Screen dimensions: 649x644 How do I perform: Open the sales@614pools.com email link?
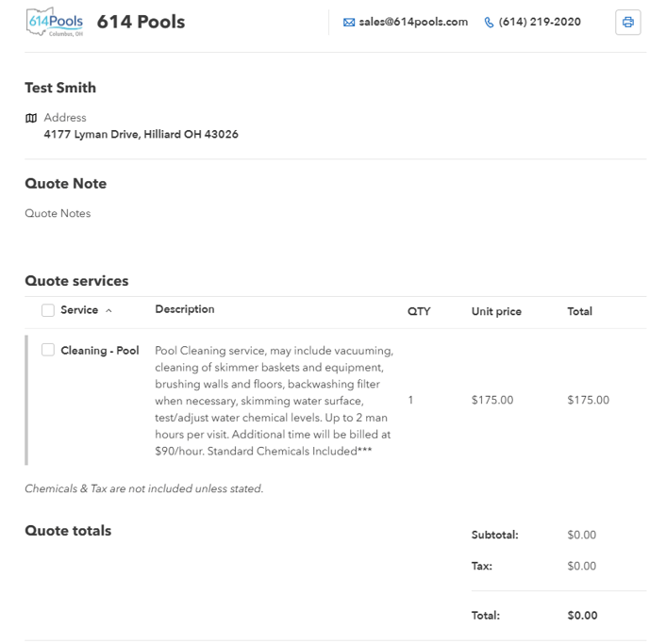pyautogui.click(x=413, y=22)
